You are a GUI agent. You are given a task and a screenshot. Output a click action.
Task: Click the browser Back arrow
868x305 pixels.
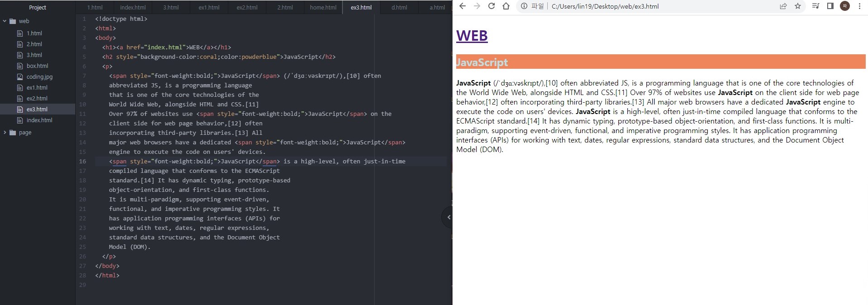[x=462, y=6]
